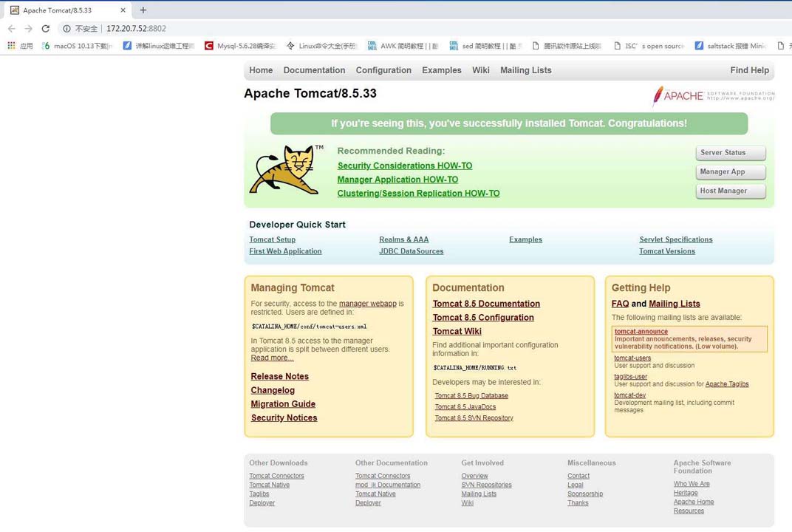
Task: Open Security Considerations HOW-TO link
Action: tap(405, 166)
